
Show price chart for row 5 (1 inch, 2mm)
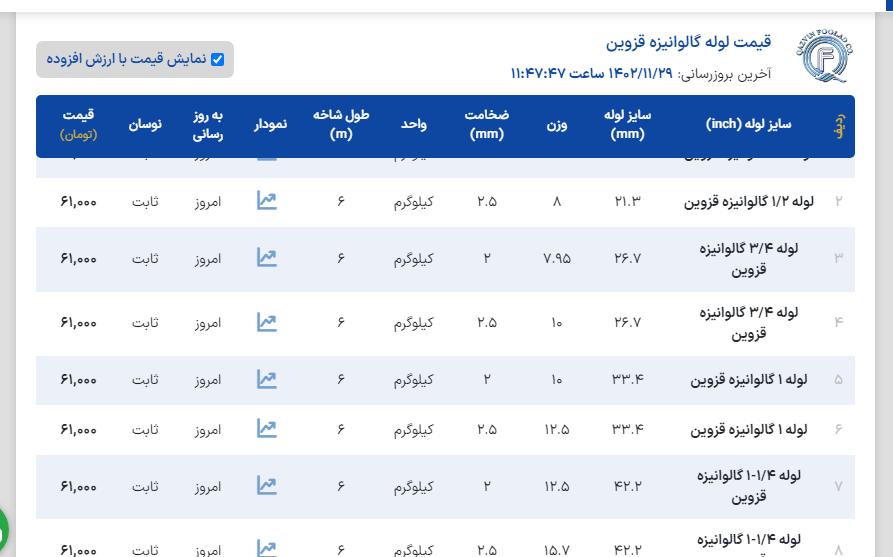point(266,379)
